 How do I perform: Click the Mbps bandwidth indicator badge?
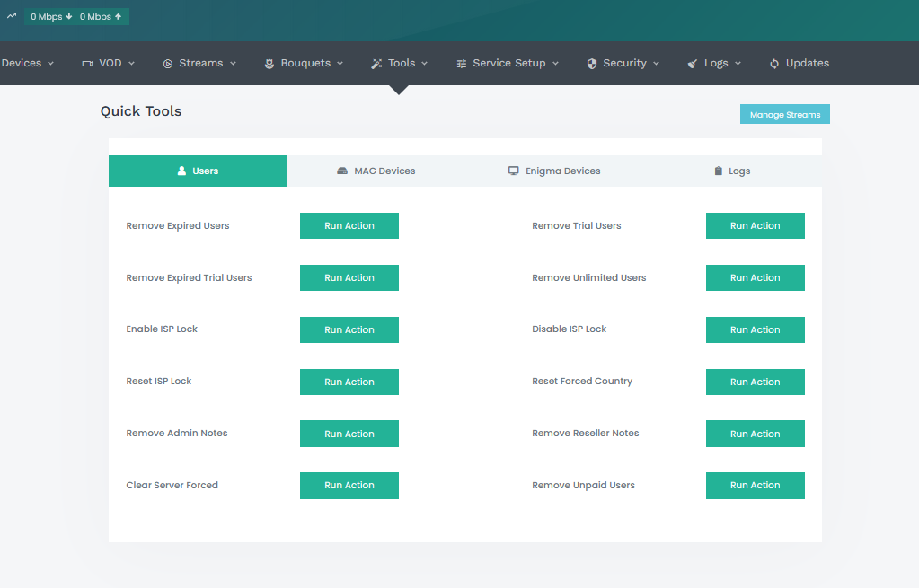76,16
